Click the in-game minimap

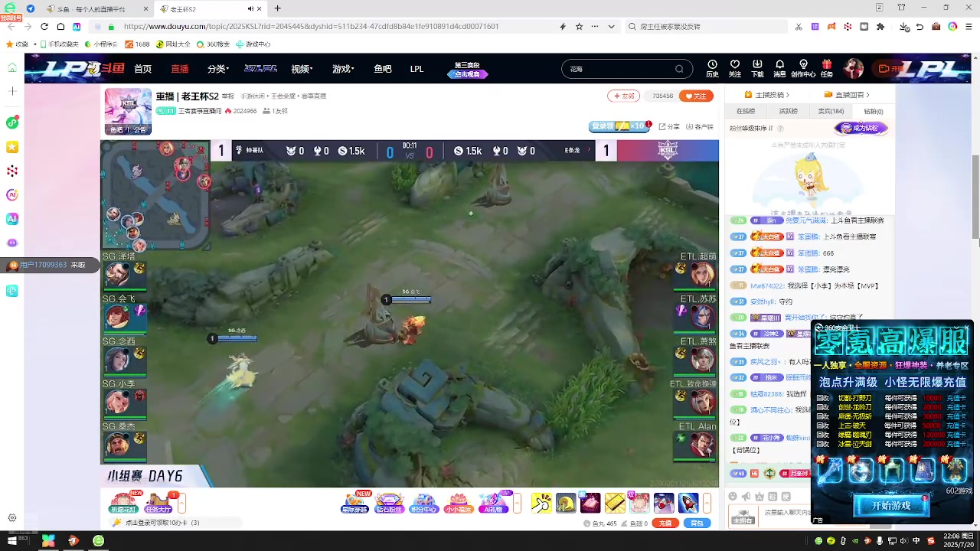pyautogui.click(x=156, y=195)
